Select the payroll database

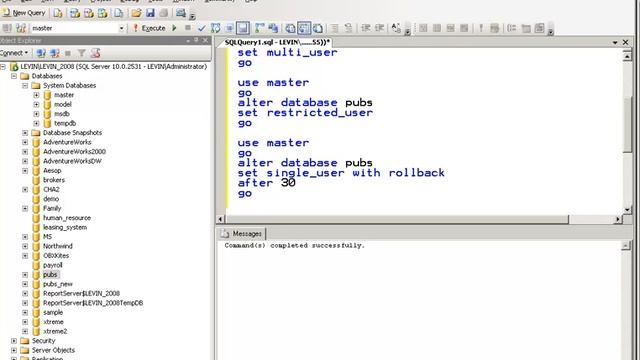pyautogui.click(x=53, y=265)
